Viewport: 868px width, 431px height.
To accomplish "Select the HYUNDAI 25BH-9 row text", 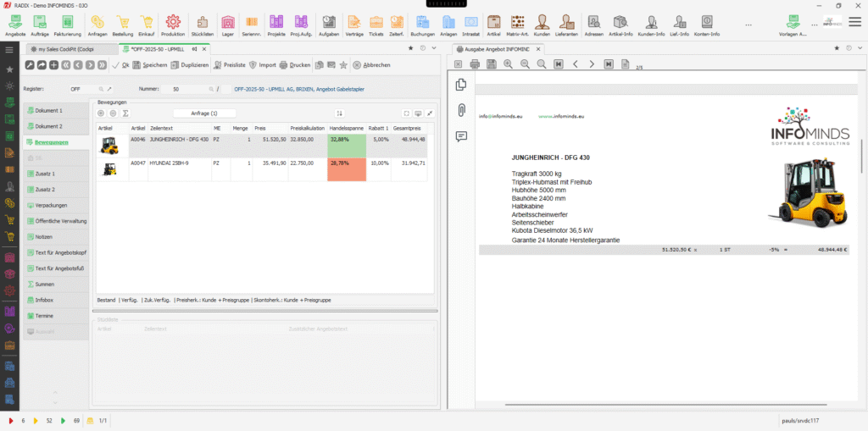I will pyautogui.click(x=170, y=163).
